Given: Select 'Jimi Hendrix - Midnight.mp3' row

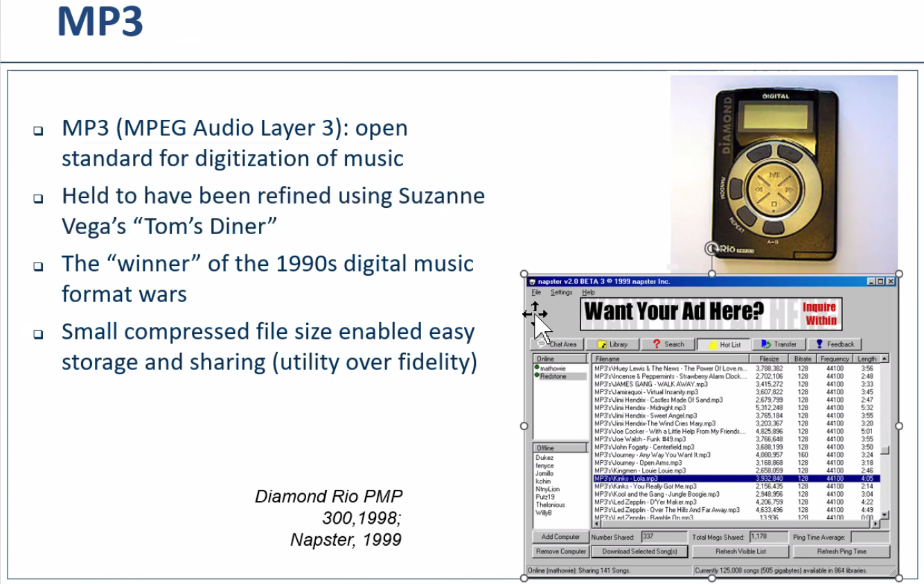Looking at the screenshot, I should [736, 407].
